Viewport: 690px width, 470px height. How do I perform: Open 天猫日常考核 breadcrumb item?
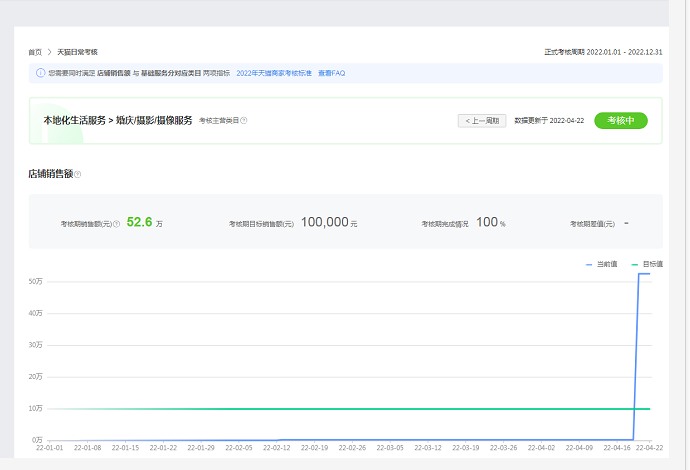tap(77, 52)
